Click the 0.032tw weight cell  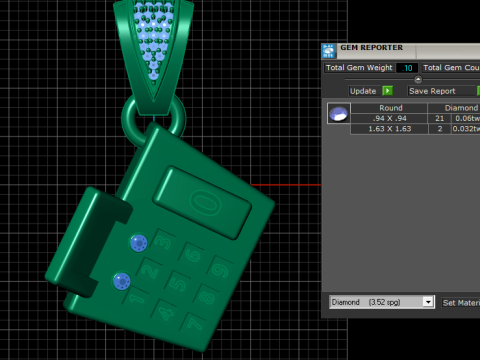pos(466,129)
